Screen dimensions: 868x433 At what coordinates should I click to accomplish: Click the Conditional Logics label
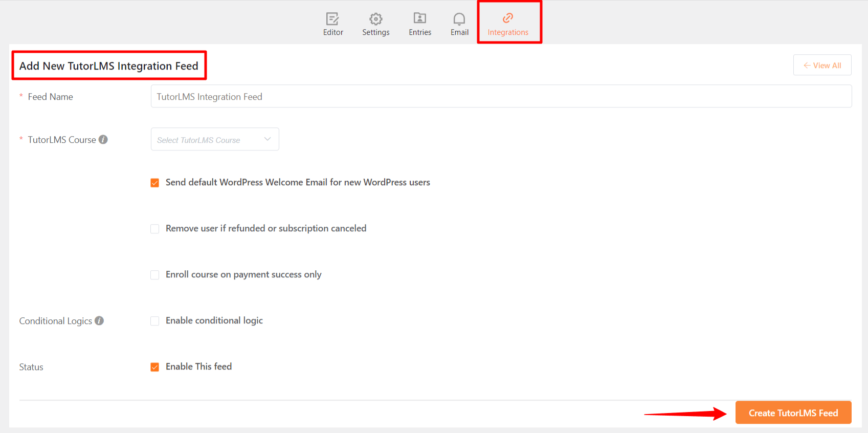click(56, 321)
